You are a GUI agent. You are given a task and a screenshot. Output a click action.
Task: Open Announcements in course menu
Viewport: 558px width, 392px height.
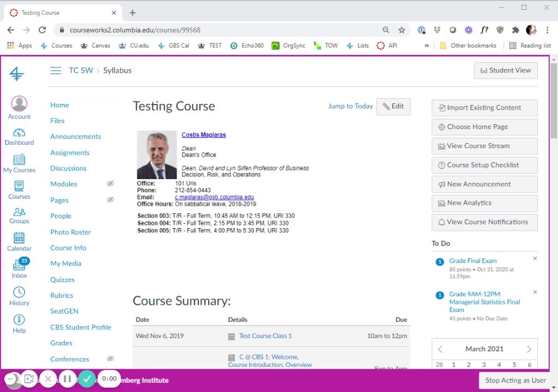point(75,137)
